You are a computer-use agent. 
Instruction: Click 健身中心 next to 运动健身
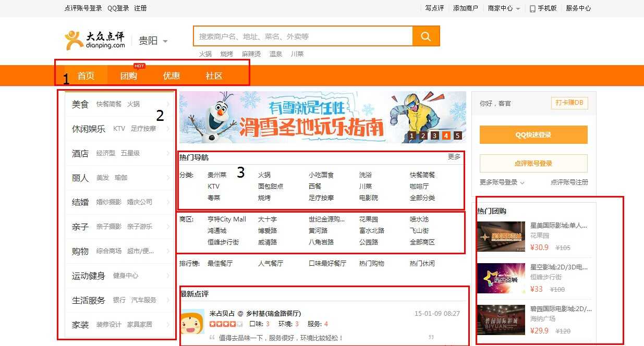click(x=126, y=276)
